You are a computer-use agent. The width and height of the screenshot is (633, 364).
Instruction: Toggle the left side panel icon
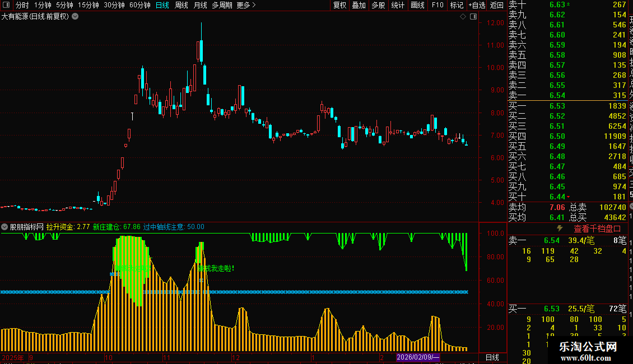coord(6,5)
